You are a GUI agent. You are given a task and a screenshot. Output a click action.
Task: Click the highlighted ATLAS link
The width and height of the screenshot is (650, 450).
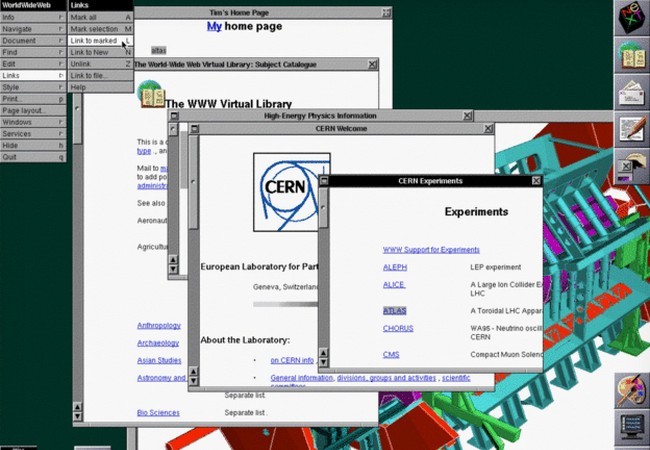(x=394, y=311)
